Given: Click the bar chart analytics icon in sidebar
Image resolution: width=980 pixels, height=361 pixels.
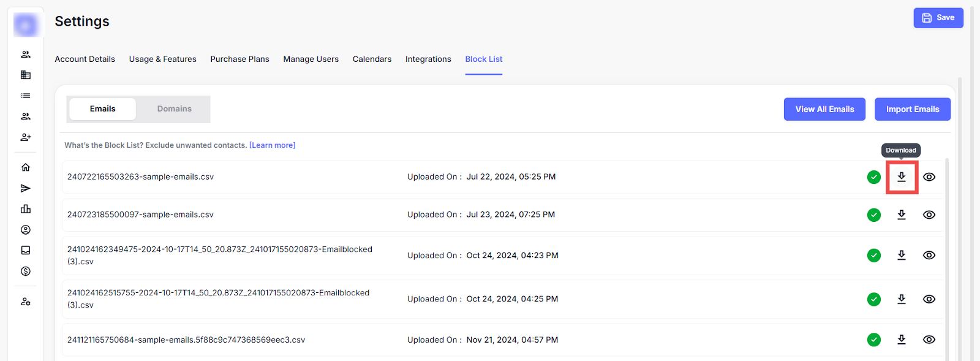Looking at the screenshot, I should [x=26, y=209].
